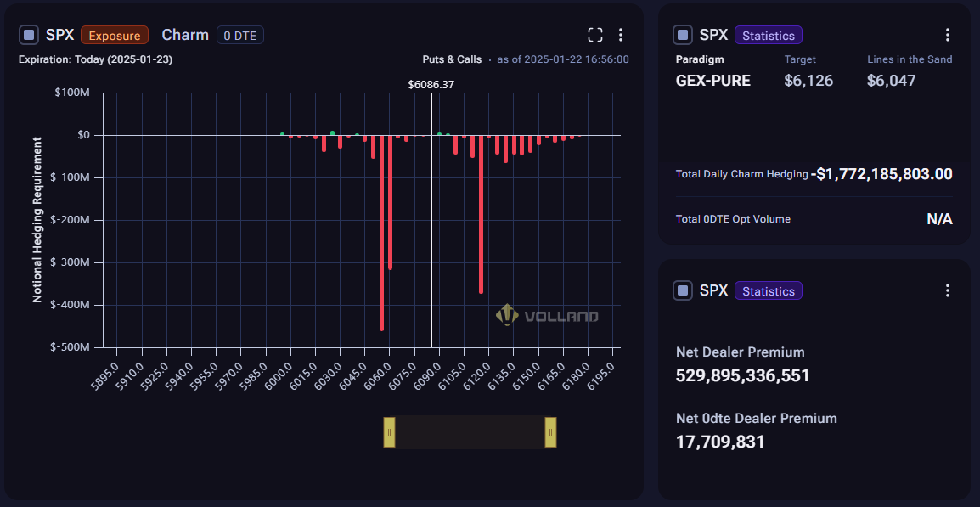The image size is (980, 507).
Task: Grab the right range slider handle
Action: pos(550,432)
